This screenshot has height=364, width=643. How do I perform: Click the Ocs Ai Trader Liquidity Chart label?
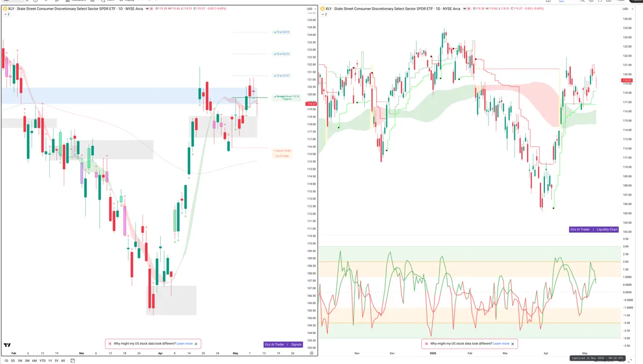click(594, 229)
